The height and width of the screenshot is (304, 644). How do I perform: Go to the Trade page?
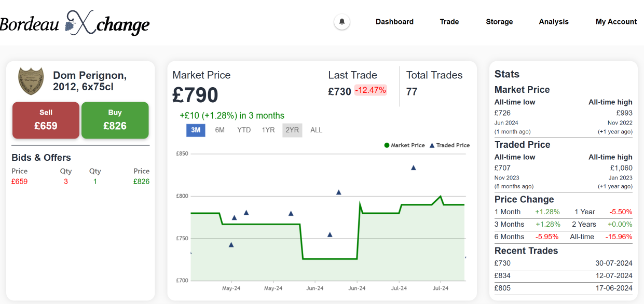click(449, 22)
